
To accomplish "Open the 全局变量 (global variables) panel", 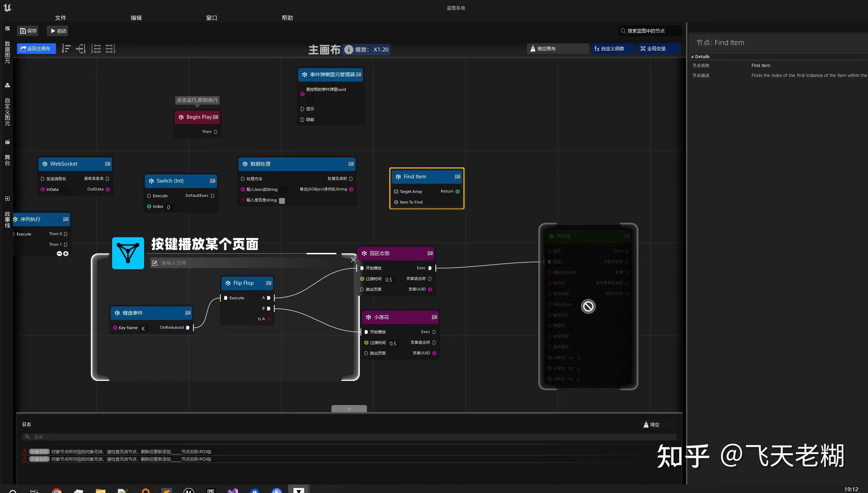I will click(x=658, y=49).
